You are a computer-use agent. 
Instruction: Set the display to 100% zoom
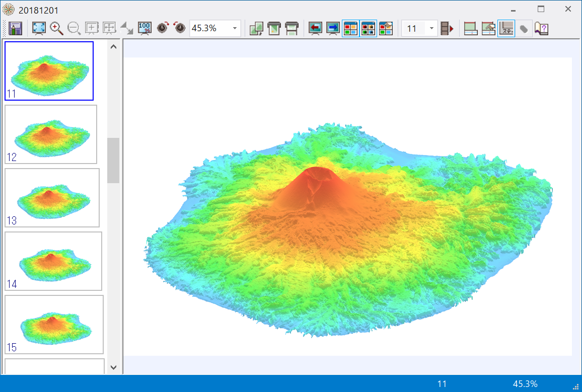coord(144,29)
